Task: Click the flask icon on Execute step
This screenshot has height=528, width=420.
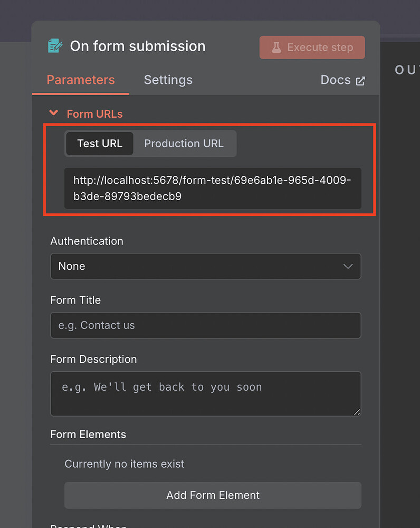Action: click(x=276, y=47)
